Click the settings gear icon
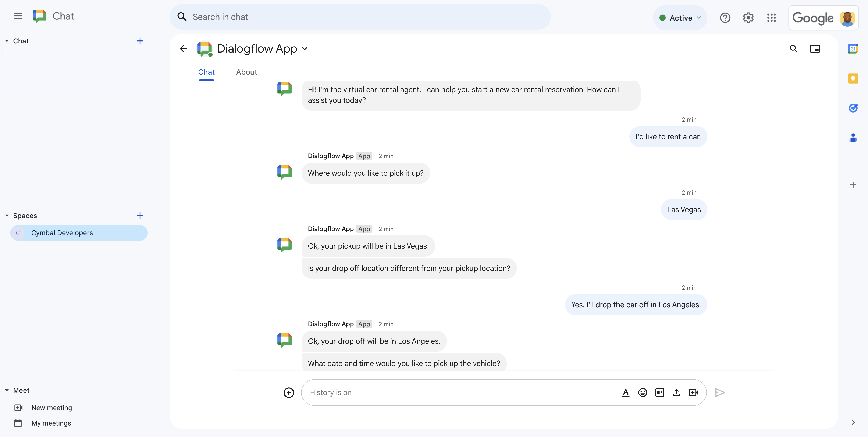The width and height of the screenshot is (868, 437). coord(748,17)
